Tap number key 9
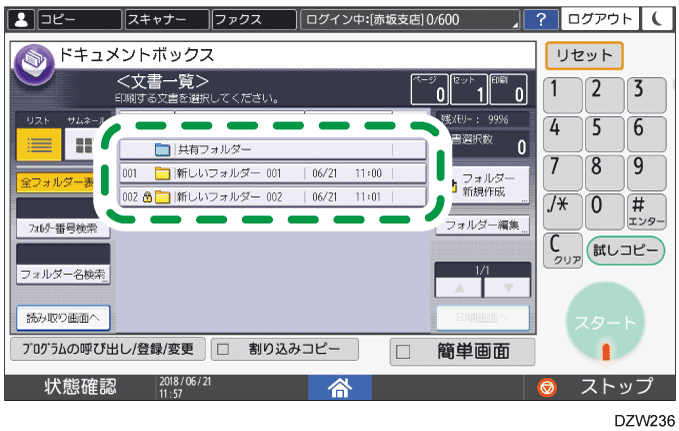 (x=647, y=173)
